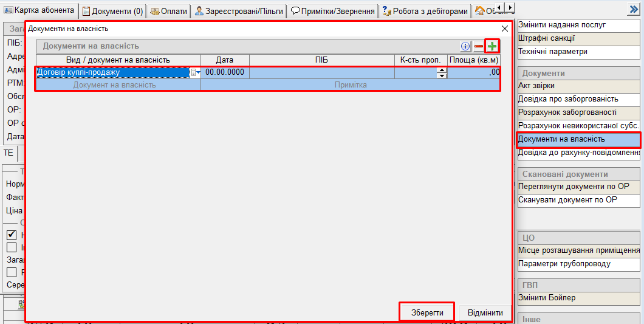Enable the second checkbox in left panel
Screen dimensions: 644x324
[x=11, y=247]
